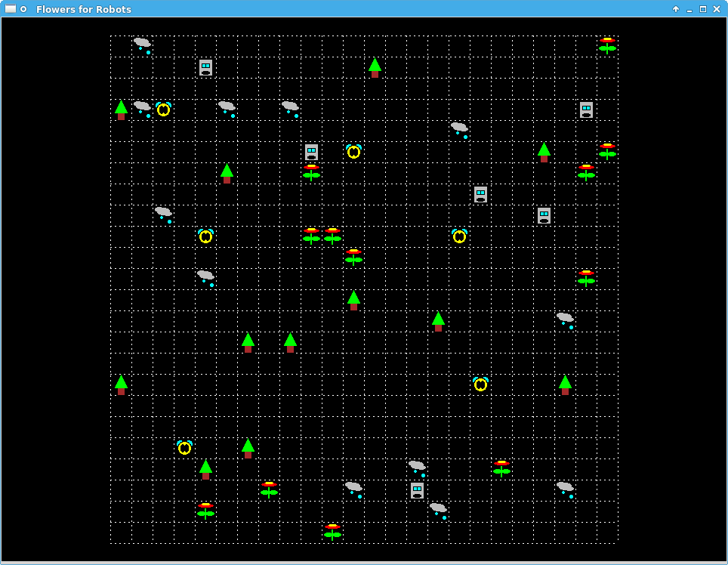728x565 pixels.
Task: Click the rain cloud in the fourteenth grid row
Action: click(565, 321)
